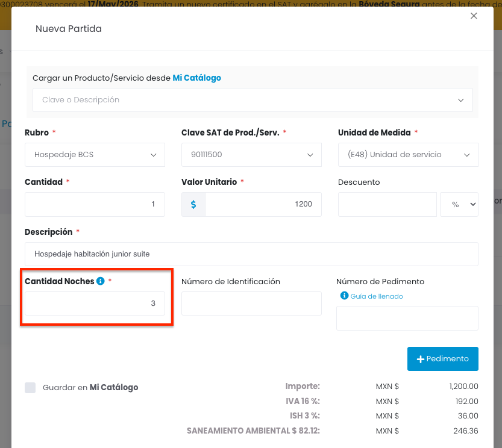This screenshot has width=502, height=448.
Task: Click the Cantidad input field
Action: [95, 204]
